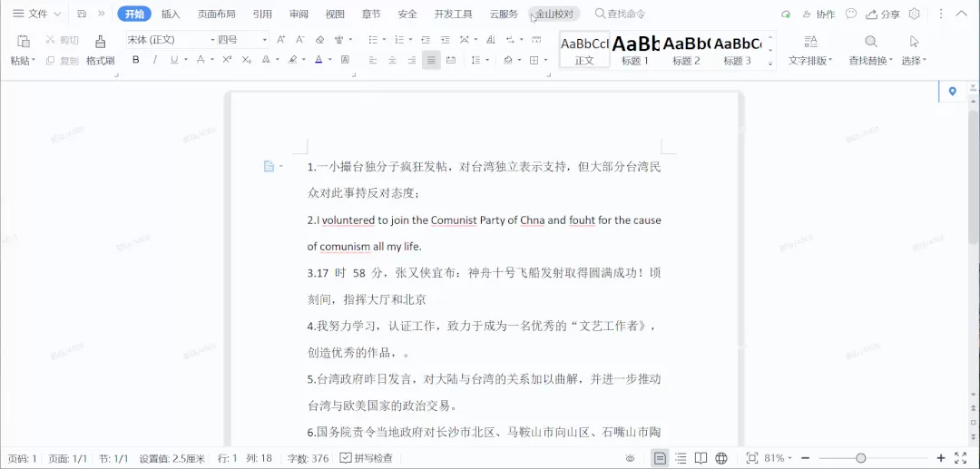Align paragraph to the right
Image resolution: width=980 pixels, height=469 pixels.
(x=412, y=60)
